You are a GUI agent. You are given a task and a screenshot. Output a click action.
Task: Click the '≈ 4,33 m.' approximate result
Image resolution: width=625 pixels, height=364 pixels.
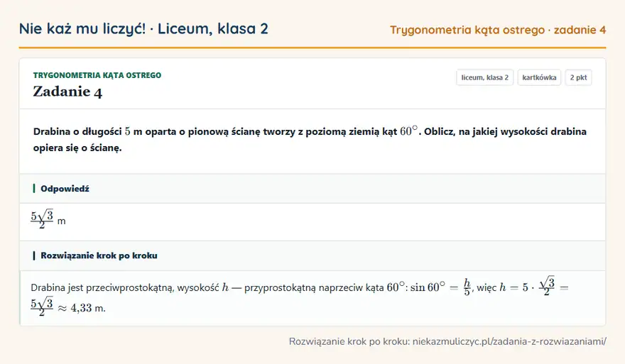[82, 308]
